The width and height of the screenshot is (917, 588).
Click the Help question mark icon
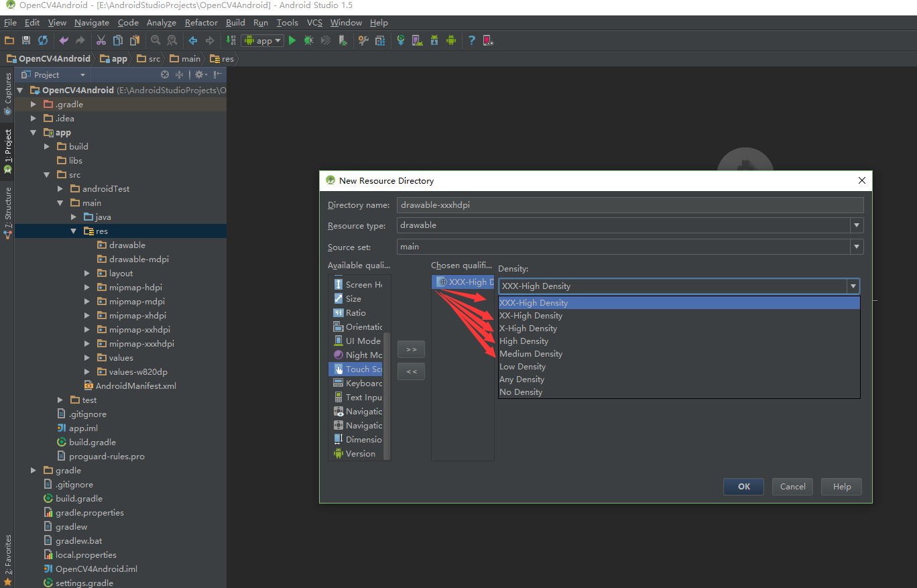click(x=472, y=40)
